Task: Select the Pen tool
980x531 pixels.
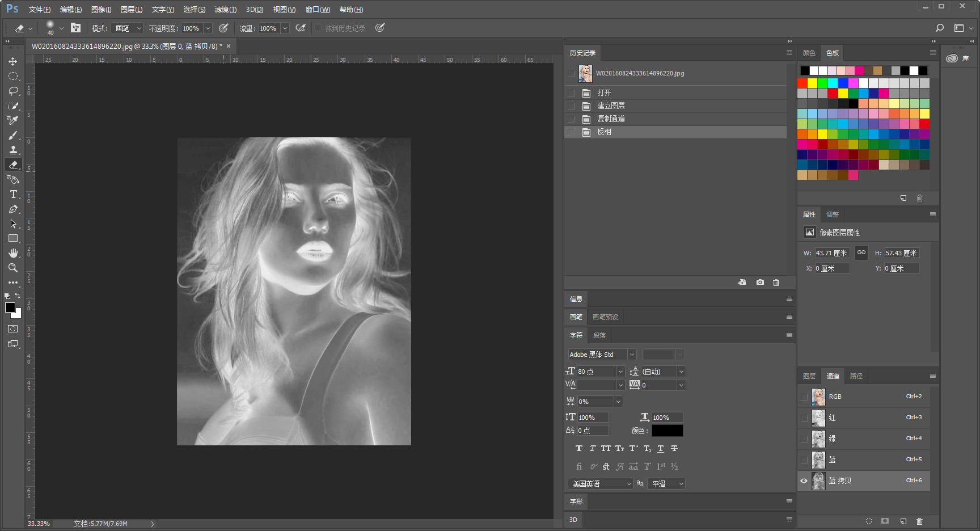Action: (13, 209)
